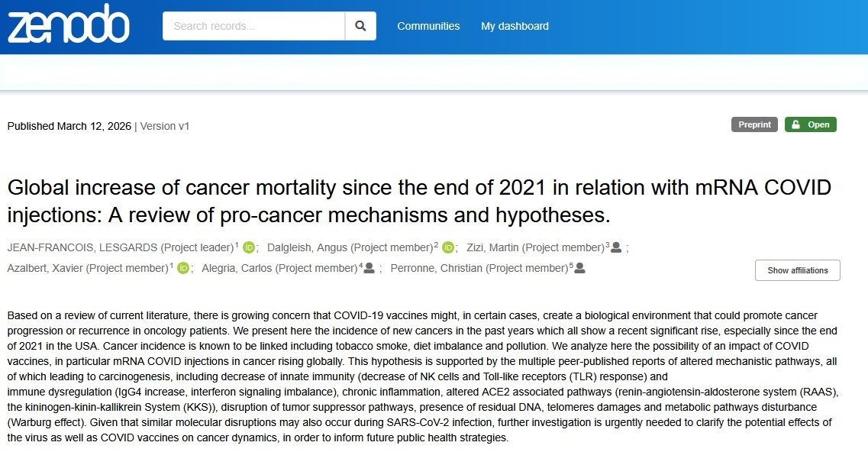This screenshot has height=452, width=868.
Task: Open ORCID icon next to Lesgards
Action: click(x=249, y=247)
